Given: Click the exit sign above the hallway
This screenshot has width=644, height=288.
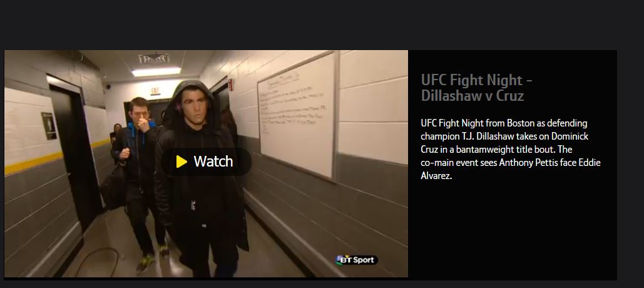Looking at the screenshot, I should (155, 91).
